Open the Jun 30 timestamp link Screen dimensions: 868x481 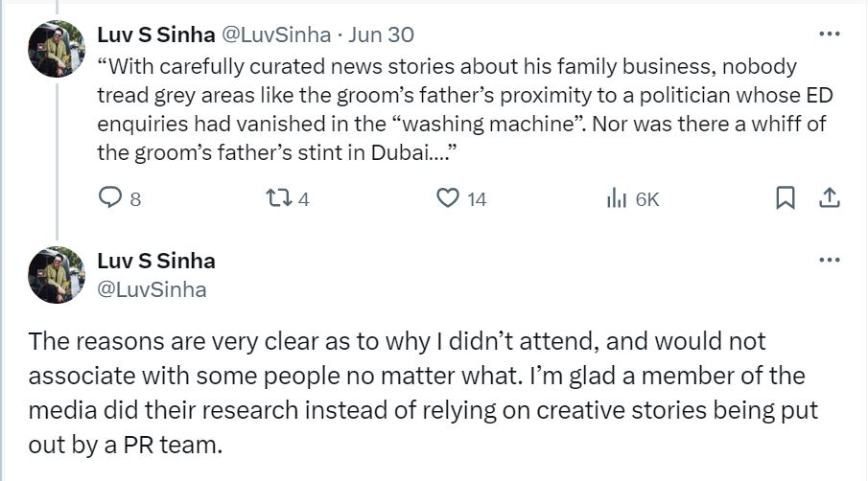(x=381, y=34)
